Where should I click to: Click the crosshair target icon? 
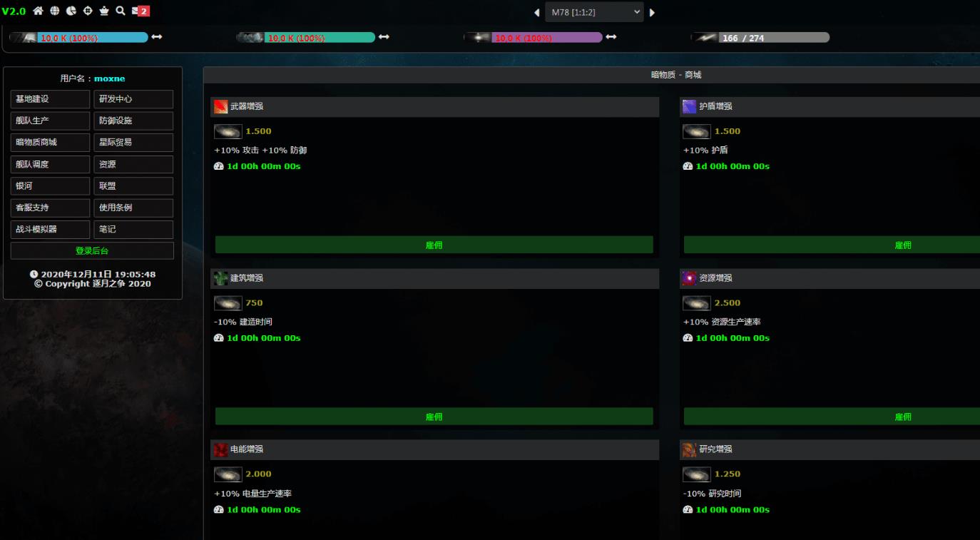point(88,11)
